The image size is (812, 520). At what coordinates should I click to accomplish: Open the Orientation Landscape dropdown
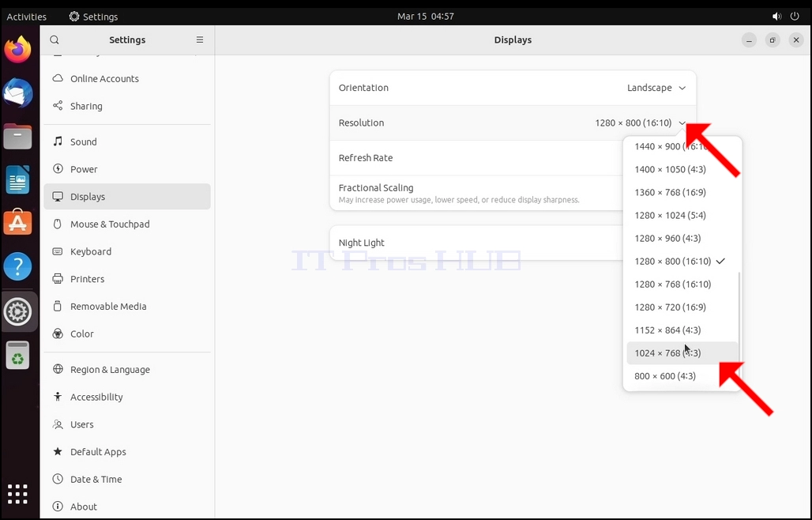(656, 88)
